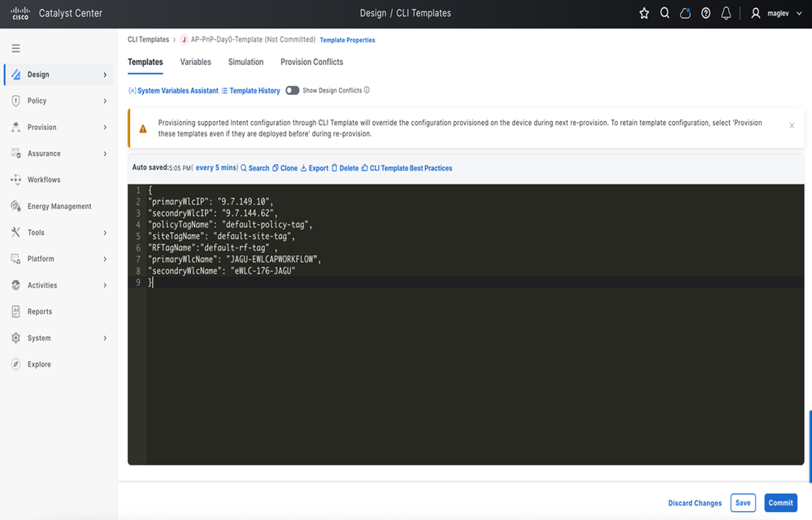Open the hamburger navigation menu icon
The width and height of the screenshot is (812, 520).
click(x=16, y=48)
